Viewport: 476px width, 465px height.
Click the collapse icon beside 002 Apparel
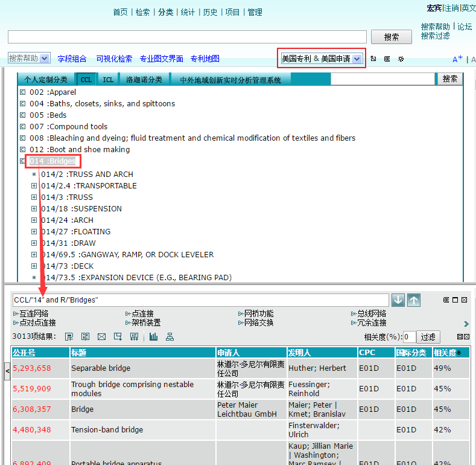coord(23,92)
